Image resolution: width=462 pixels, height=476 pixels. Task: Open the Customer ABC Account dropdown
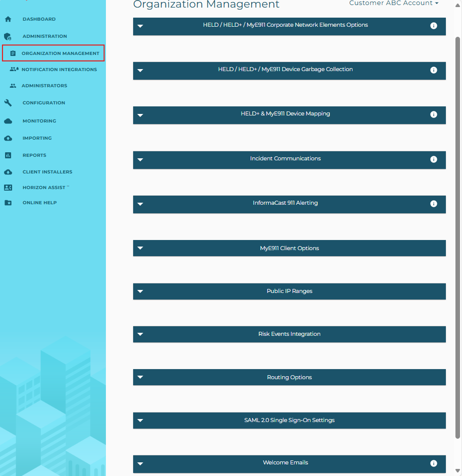point(393,4)
